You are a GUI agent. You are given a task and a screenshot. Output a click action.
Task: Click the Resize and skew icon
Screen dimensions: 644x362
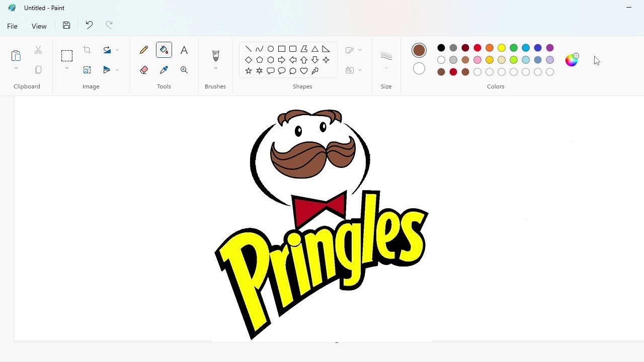pyautogui.click(x=87, y=70)
